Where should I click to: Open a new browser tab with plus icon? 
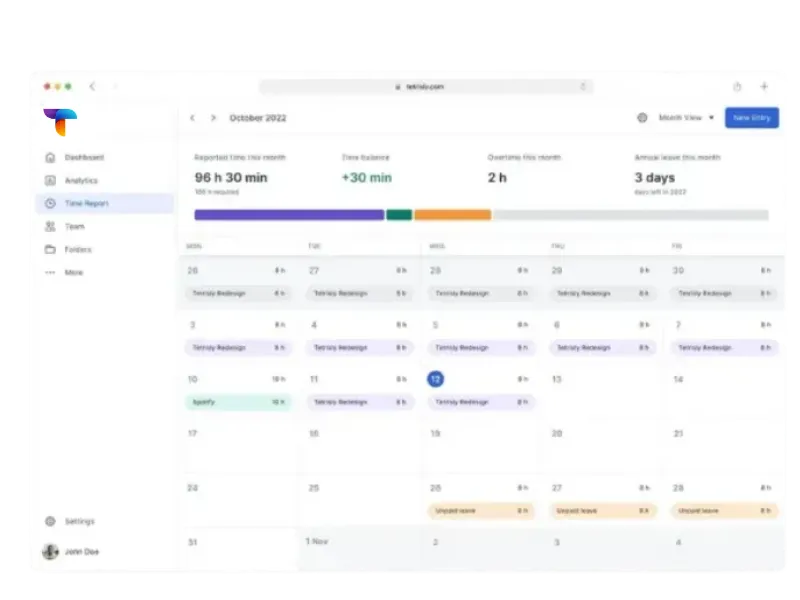tap(764, 87)
